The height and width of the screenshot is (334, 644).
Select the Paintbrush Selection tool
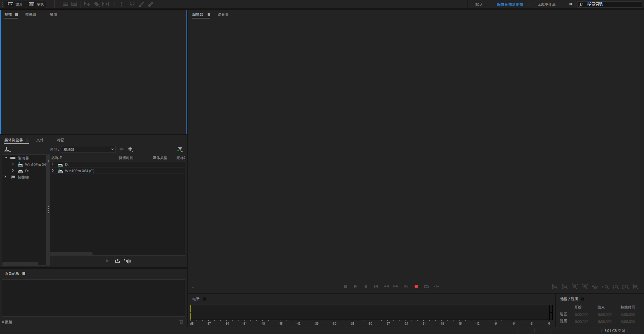pos(141,4)
